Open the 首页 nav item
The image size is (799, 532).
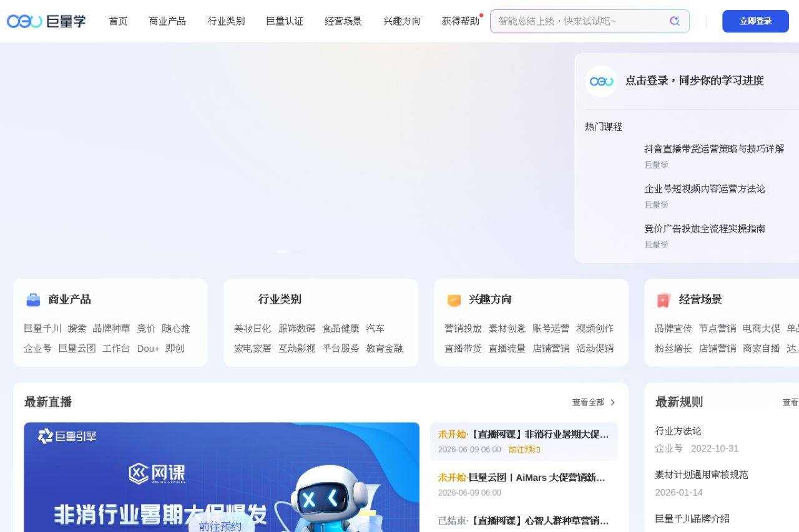[x=118, y=21]
